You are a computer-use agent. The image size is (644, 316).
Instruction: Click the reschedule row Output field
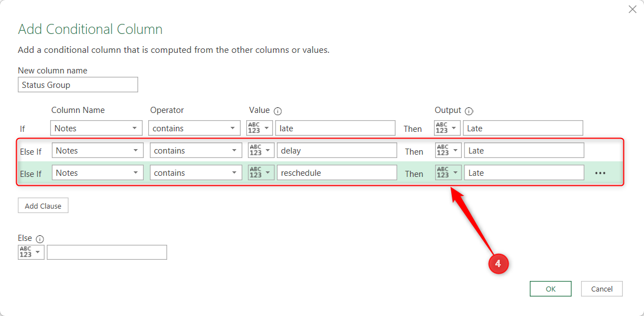pos(524,173)
